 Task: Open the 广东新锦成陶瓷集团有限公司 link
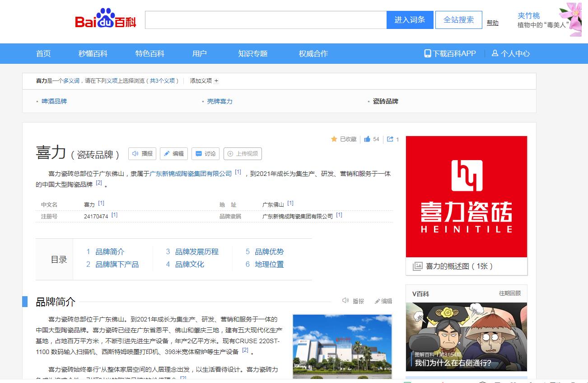tap(190, 173)
